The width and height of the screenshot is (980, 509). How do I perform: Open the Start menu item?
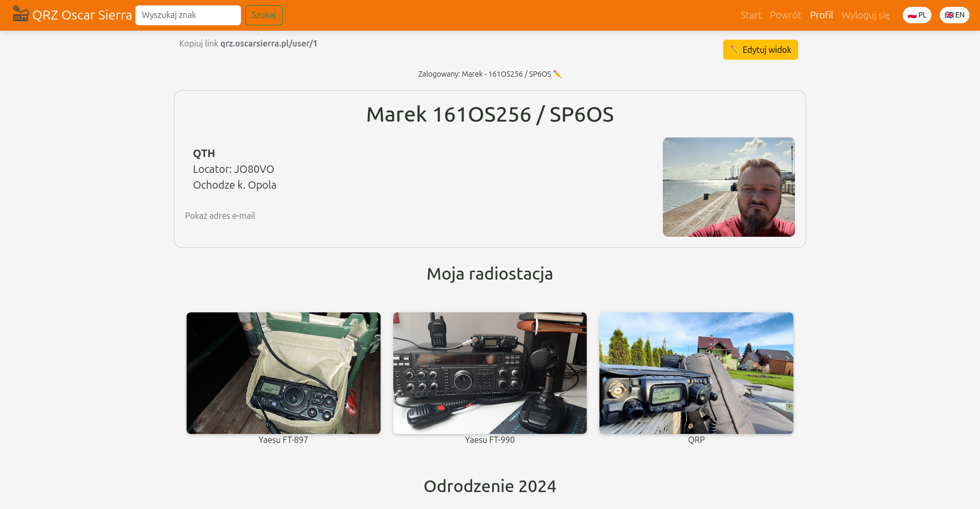click(751, 15)
